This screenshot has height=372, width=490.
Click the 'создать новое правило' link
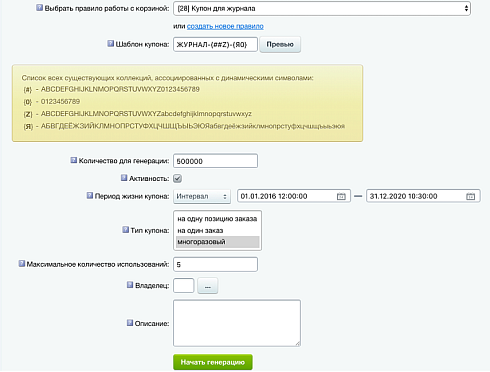coord(225,26)
